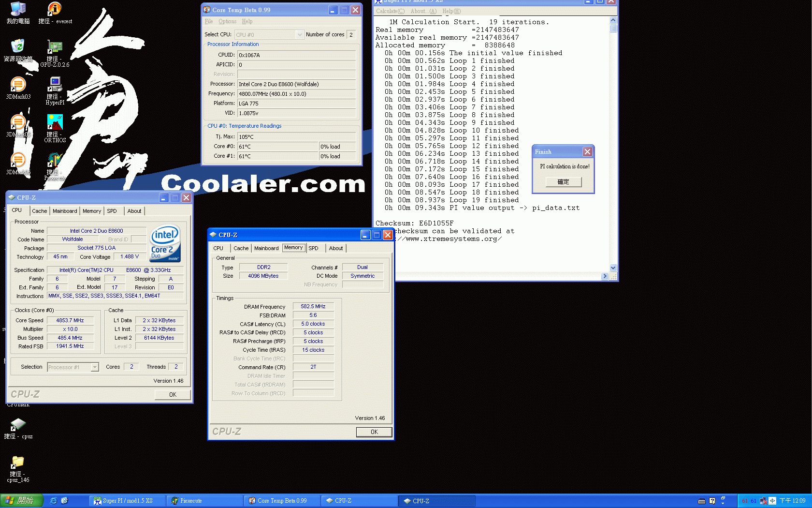Open the Options menu in Core Temp
Image resolution: width=812 pixels, height=508 pixels.
[x=227, y=21]
